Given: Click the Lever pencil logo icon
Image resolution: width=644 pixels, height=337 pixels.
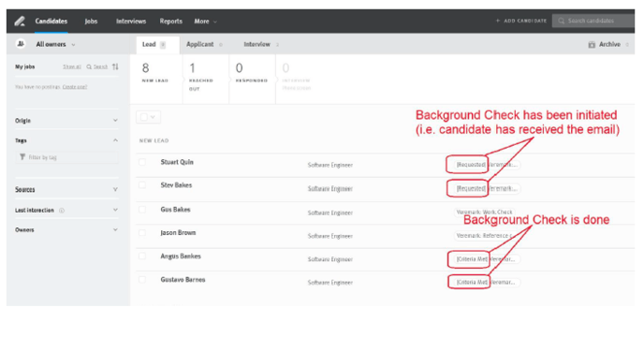Looking at the screenshot, I should [x=20, y=21].
